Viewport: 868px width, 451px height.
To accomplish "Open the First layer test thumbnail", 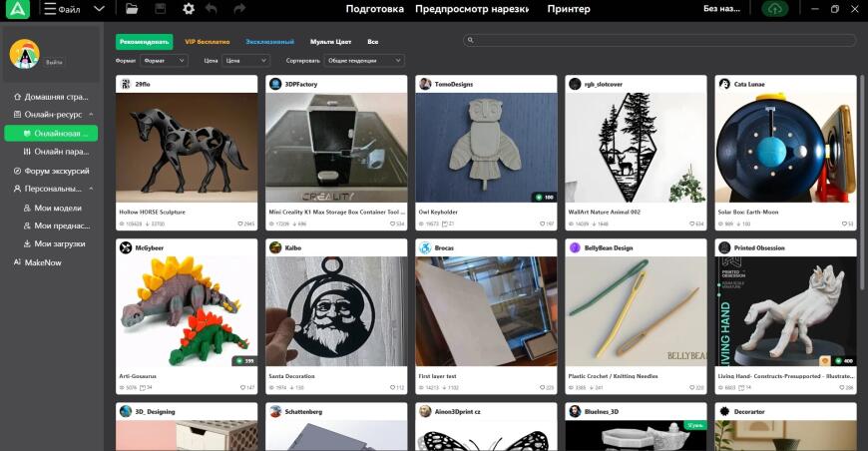I will (486, 311).
